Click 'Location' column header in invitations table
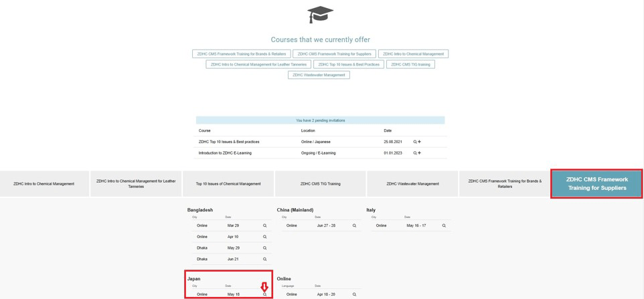Screen dimensions: 644x299 (x=308, y=131)
